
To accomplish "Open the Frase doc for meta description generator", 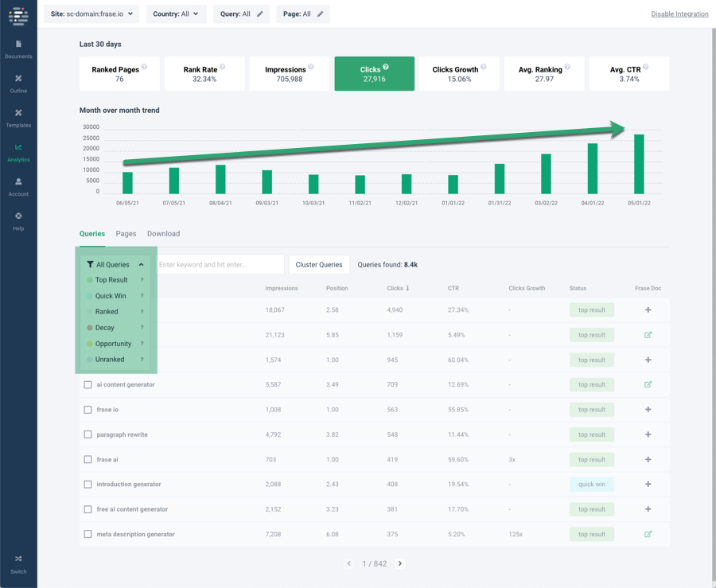I will pos(648,534).
